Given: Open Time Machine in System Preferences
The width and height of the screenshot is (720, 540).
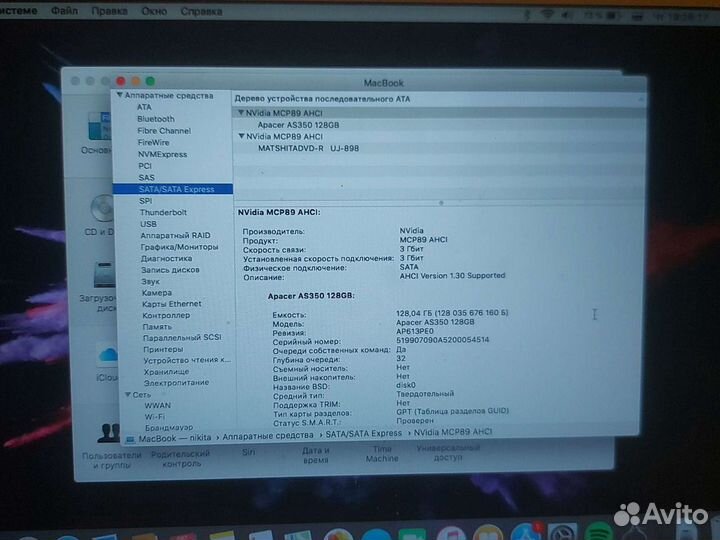Looking at the screenshot, I should [382, 454].
